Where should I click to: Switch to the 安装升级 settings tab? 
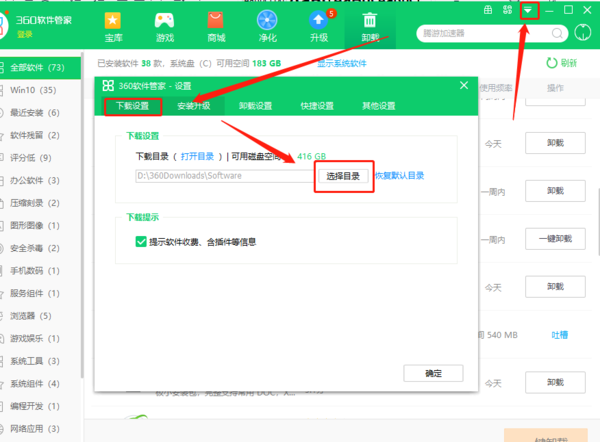194,105
